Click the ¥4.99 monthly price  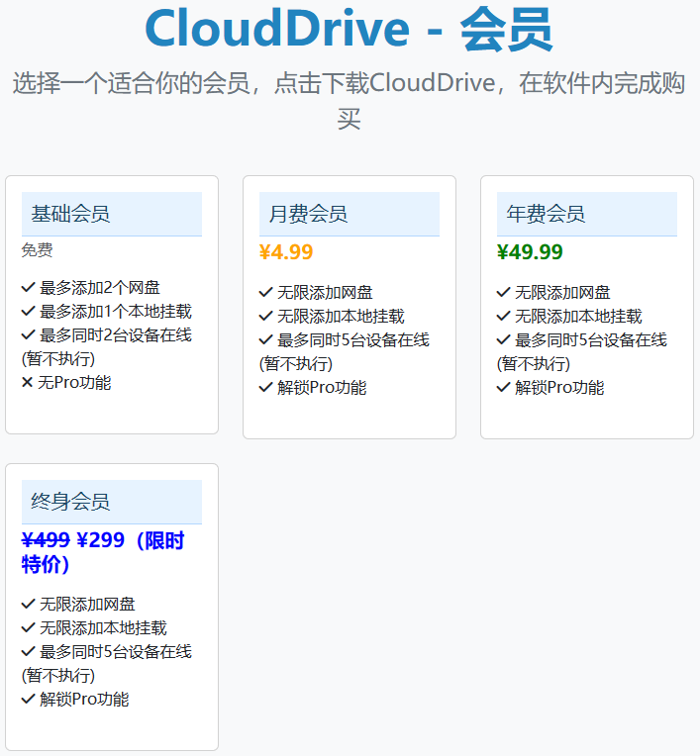tap(286, 252)
